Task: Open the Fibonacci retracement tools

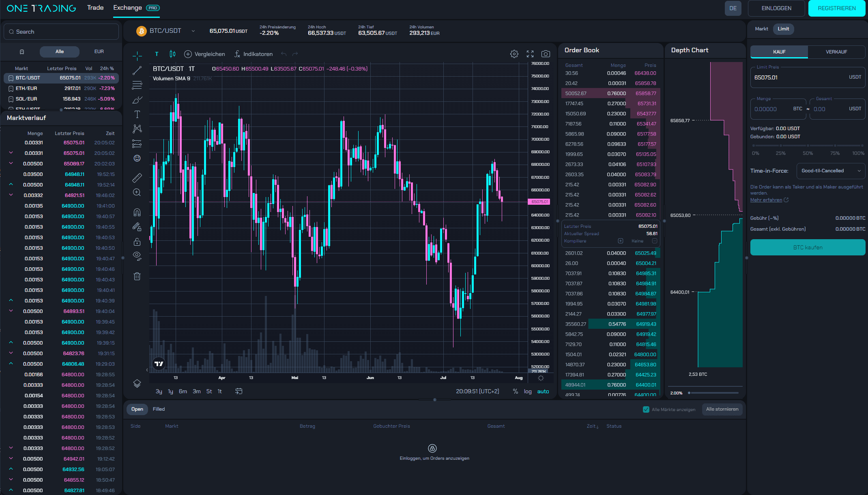Action: (137, 85)
